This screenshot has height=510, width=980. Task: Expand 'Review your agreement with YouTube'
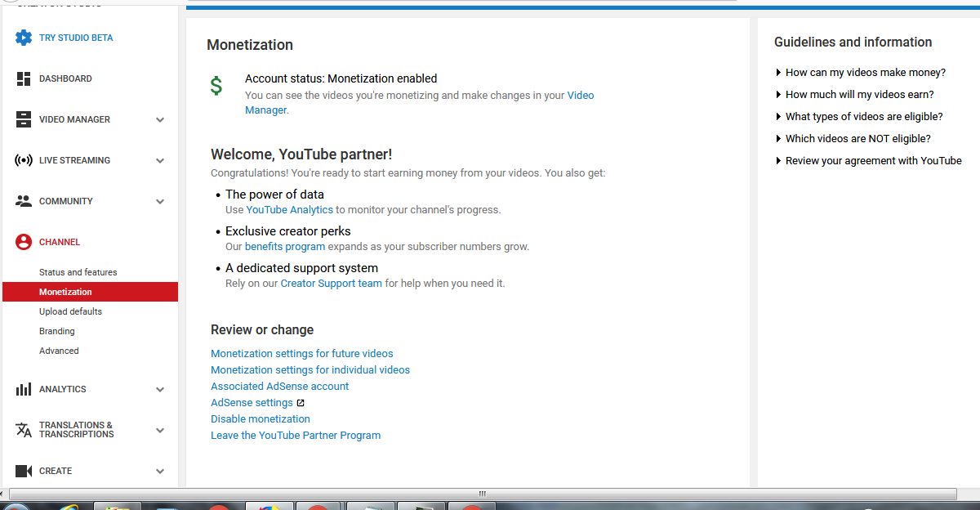[868, 161]
